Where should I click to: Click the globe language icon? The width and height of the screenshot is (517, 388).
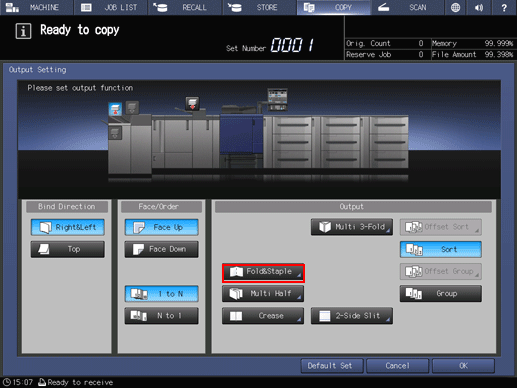click(455, 7)
